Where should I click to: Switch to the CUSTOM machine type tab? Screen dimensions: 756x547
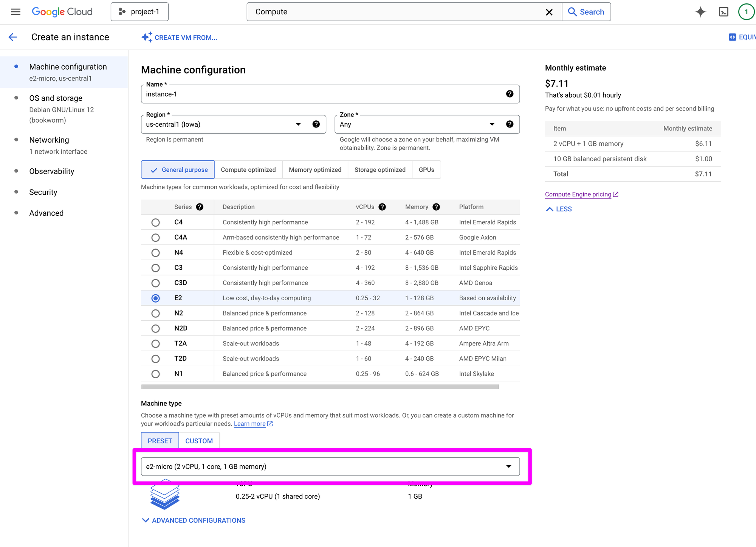pyautogui.click(x=199, y=441)
